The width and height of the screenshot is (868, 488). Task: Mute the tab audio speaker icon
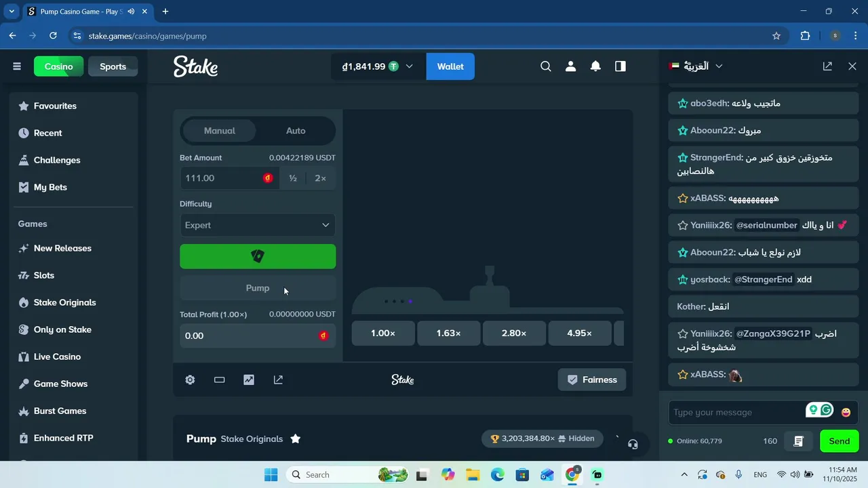(x=131, y=12)
